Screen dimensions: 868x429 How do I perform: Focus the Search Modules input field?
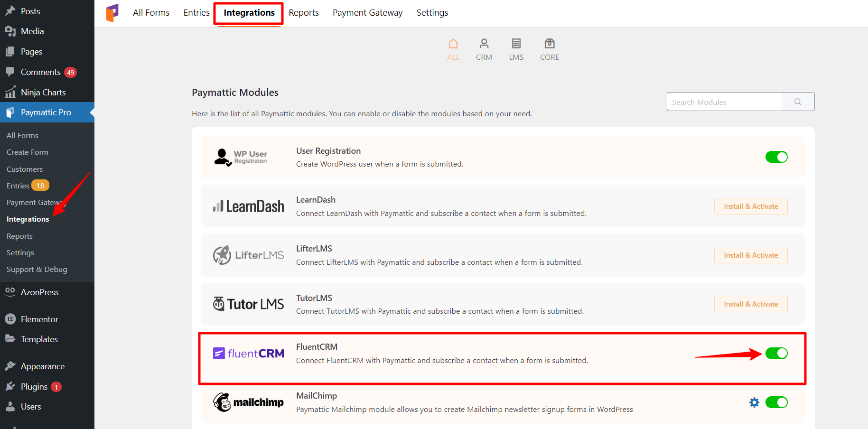[x=724, y=102]
